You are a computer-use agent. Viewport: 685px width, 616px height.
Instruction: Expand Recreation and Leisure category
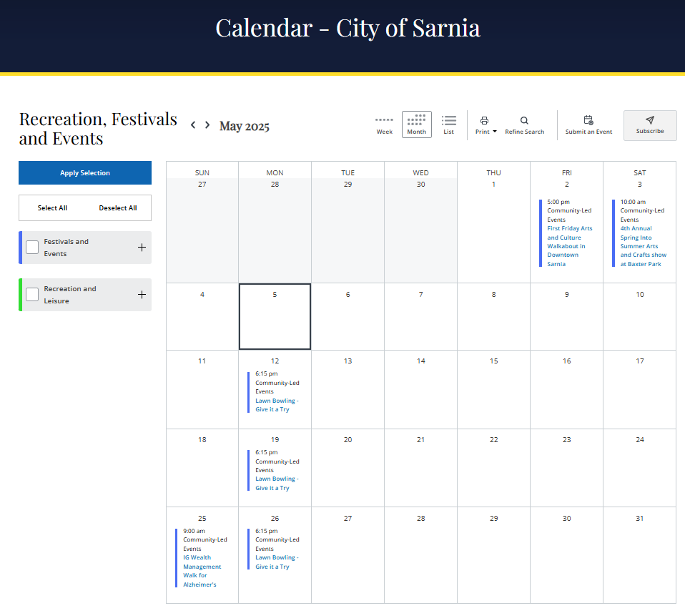tap(142, 295)
